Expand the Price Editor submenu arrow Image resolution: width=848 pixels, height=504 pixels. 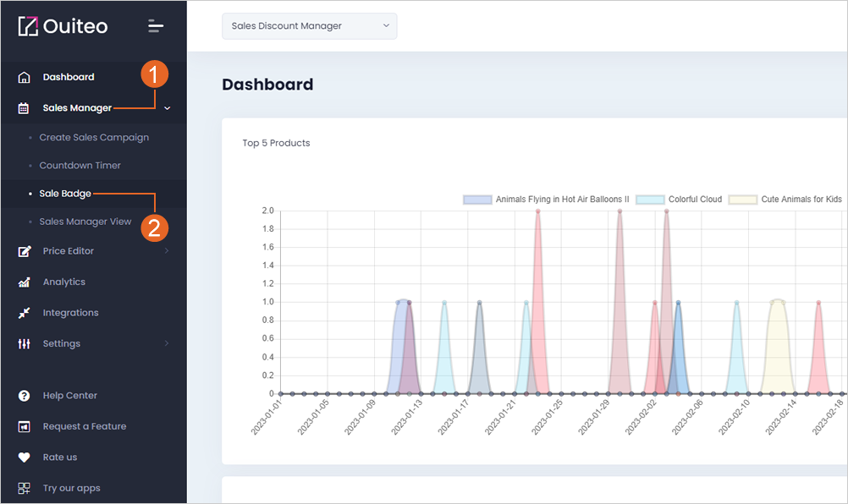click(x=167, y=250)
